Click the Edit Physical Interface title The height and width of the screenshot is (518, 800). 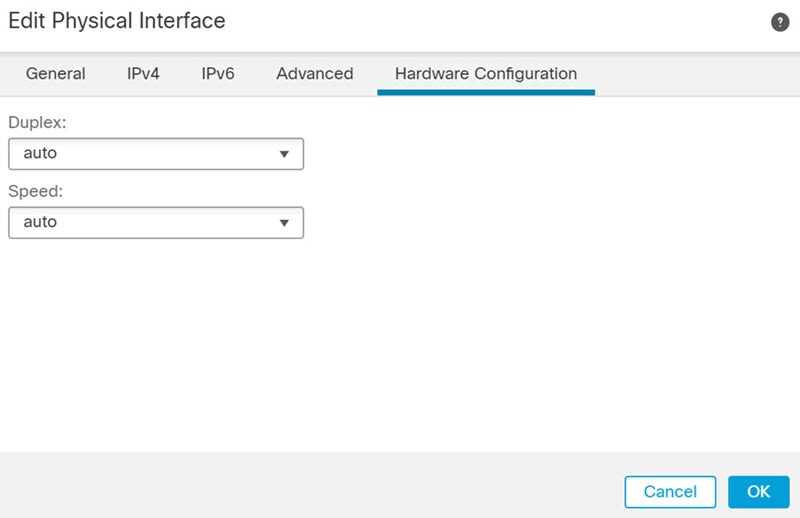click(x=117, y=21)
